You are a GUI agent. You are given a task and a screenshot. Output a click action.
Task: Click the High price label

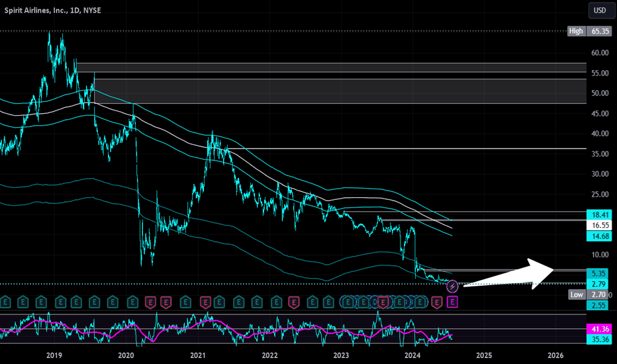576,31
